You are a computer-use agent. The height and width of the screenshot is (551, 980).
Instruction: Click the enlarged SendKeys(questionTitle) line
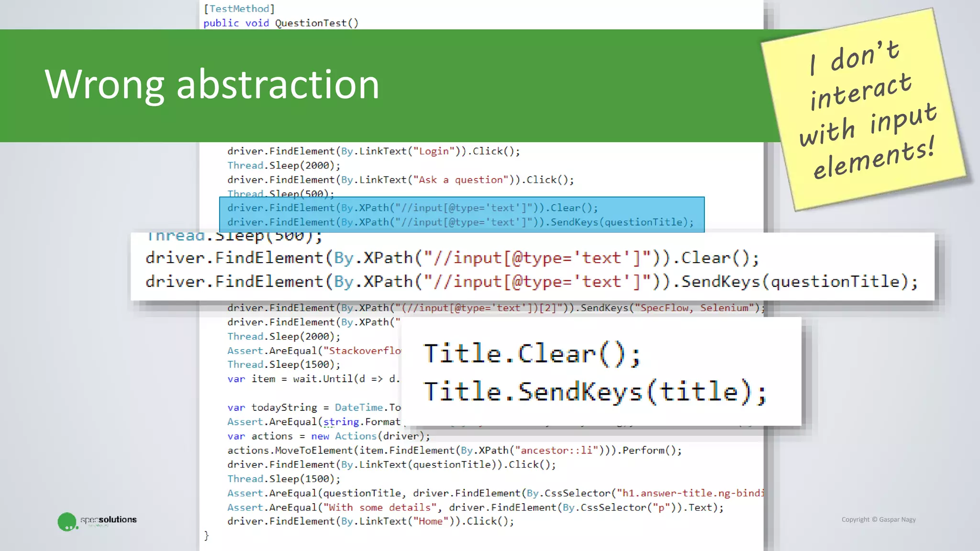tap(531, 282)
